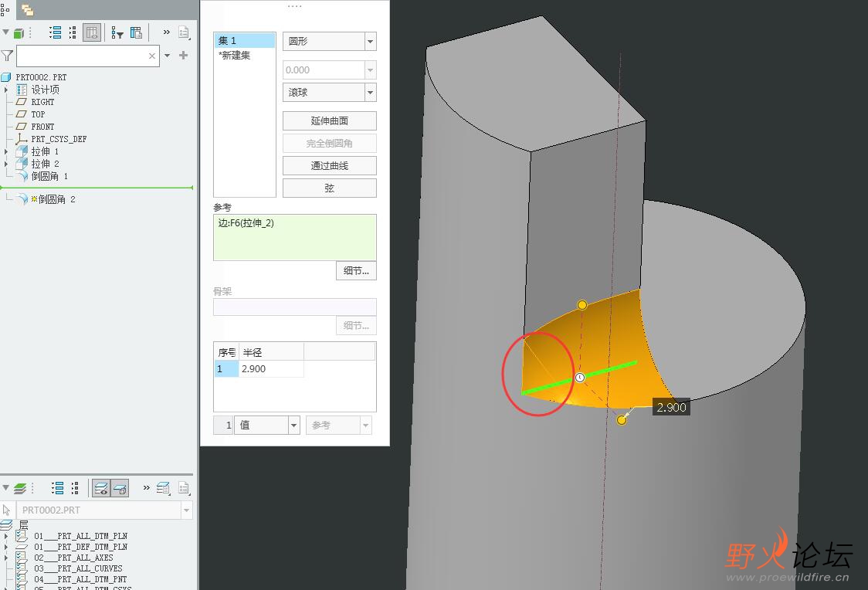Select the 边:F6(拉伸_2) reference entry

coord(246,223)
